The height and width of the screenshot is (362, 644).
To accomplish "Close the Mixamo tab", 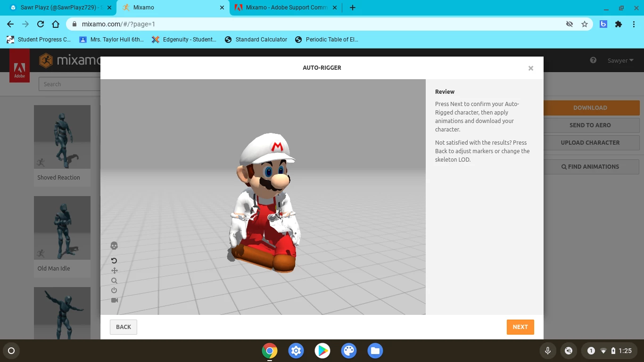I will pos(222,8).
